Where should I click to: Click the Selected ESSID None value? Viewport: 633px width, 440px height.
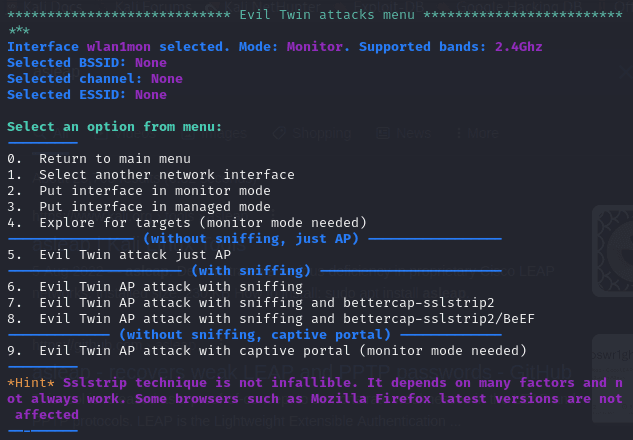pyautogui.click(x=151, y=95)
